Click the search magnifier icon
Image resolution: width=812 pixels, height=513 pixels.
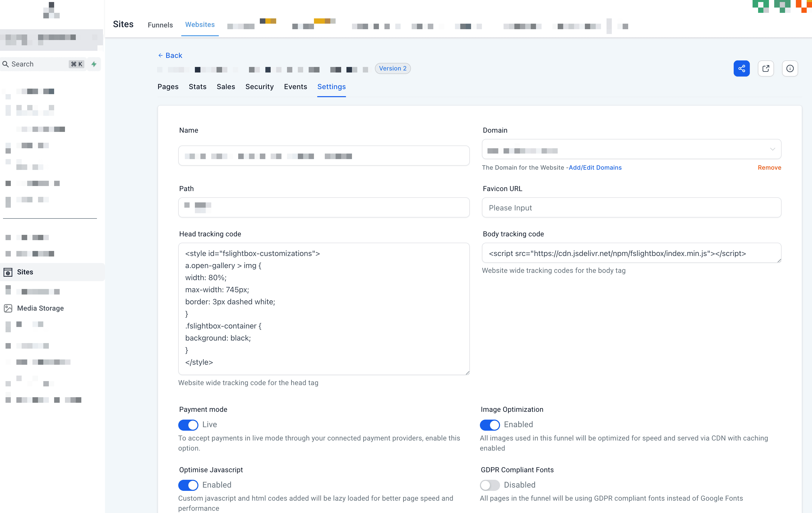point(5,64)
